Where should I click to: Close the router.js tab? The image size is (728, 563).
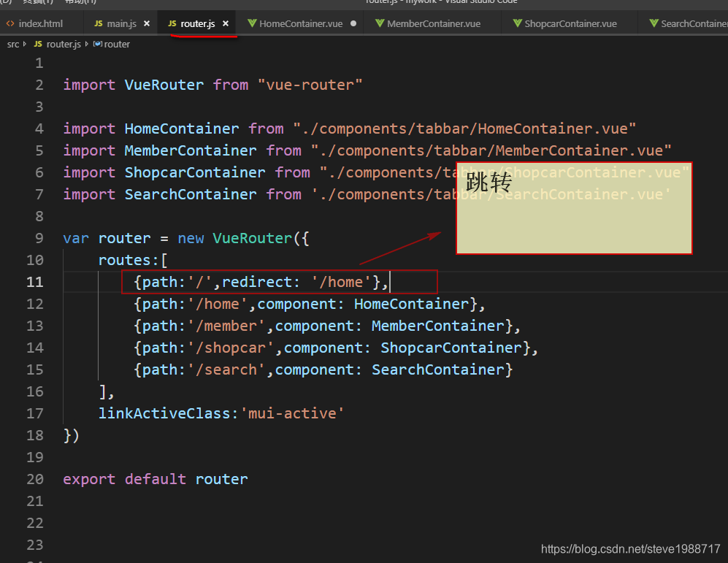[226, 23]
